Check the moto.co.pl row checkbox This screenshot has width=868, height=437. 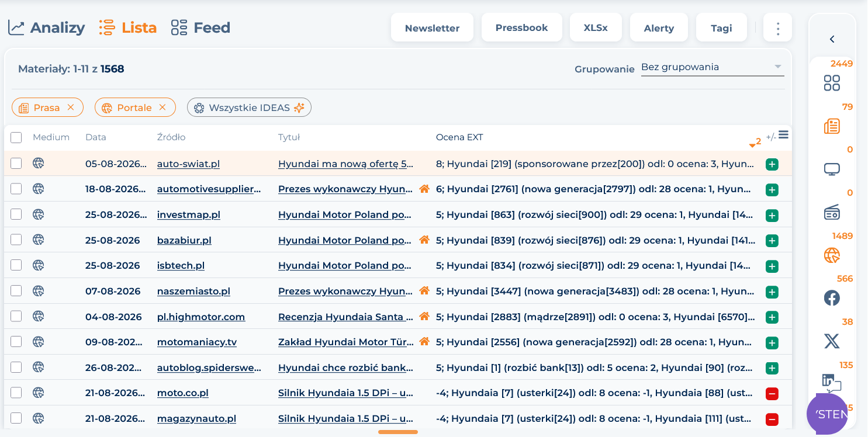click(16, 393)
